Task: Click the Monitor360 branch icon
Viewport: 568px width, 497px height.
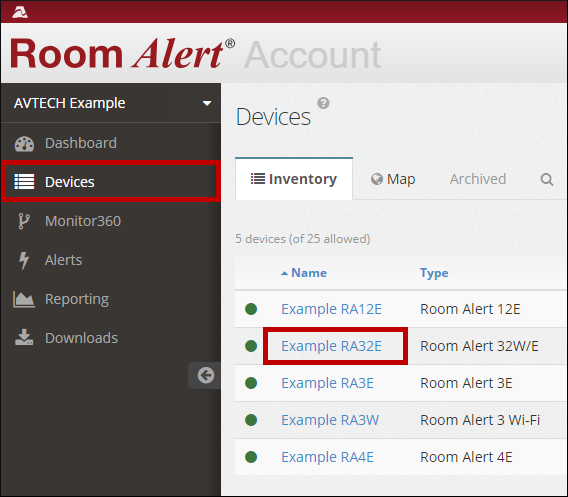Action: pos(24,221)
